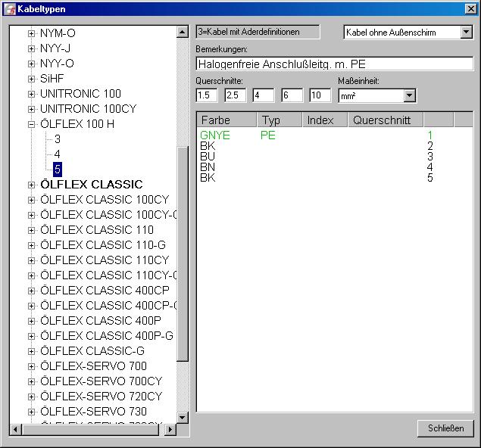This screenshot has height=448, width=481.
Task: Select the SiHF cable type
Action: coord(52,79)
